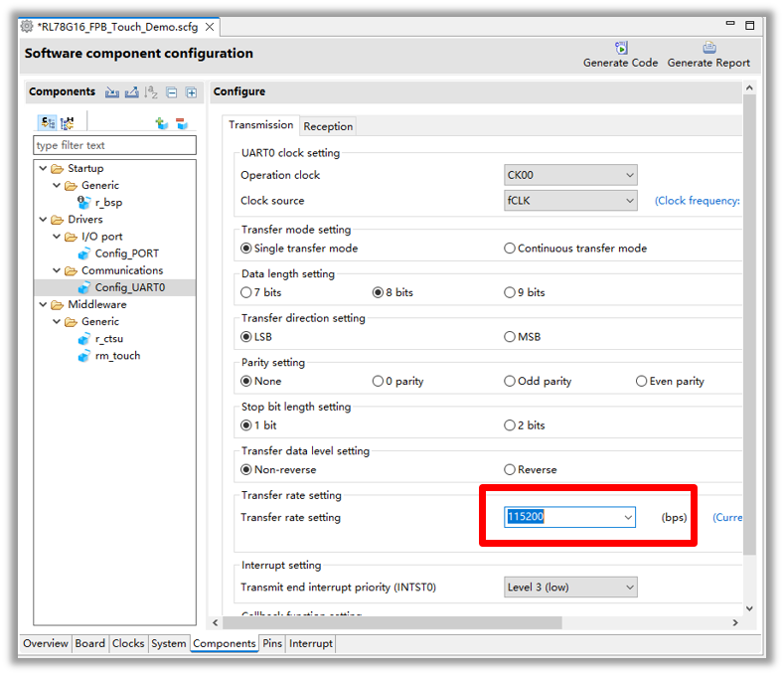
Task: Select rm_touch in the component tree
Action: click(x=117, y=356)
